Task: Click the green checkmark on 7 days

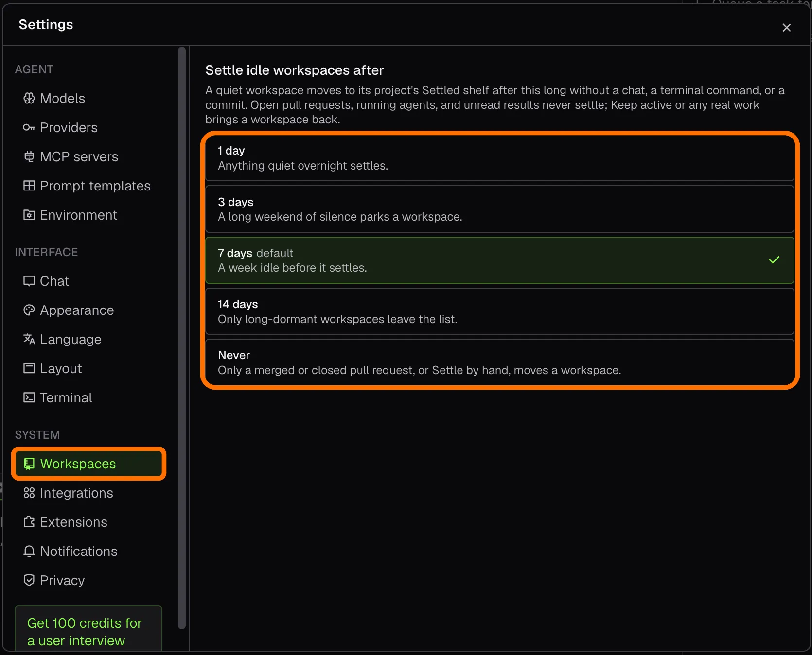Action: tap(774, 260)
